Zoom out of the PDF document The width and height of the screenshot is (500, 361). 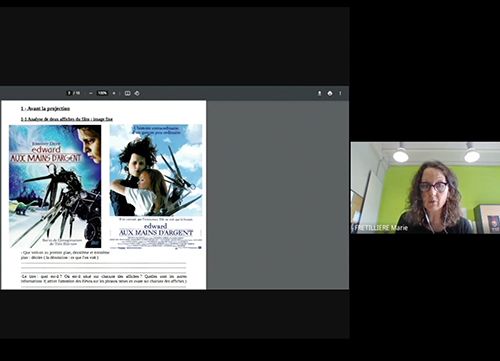[x=91, y=93]
